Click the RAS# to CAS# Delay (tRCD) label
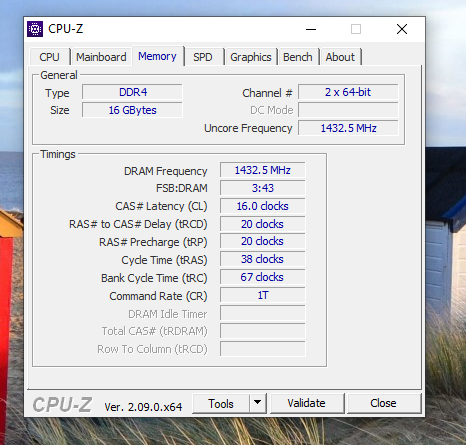 [x=138, y=224]
